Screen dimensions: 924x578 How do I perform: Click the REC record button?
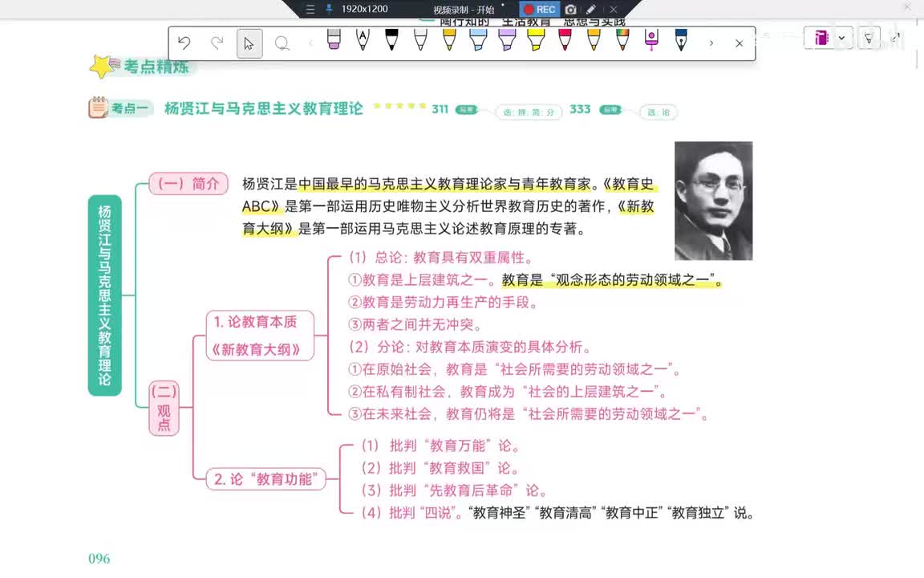[539, 10]
